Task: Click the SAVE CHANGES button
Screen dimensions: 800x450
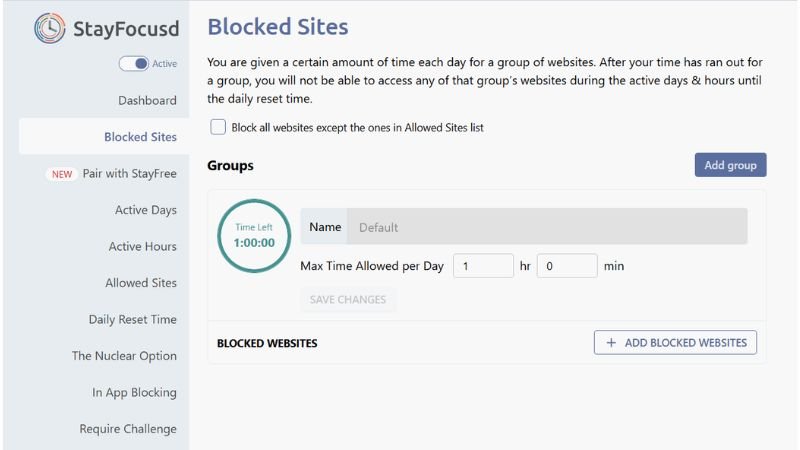Action: [x=347, y=299]
